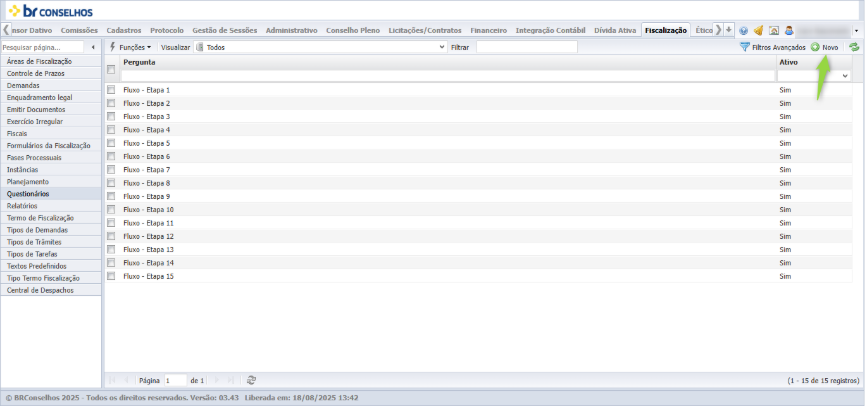
Task: Open Fases Processuais in sidebar
Action: click(x=51, y=157)
